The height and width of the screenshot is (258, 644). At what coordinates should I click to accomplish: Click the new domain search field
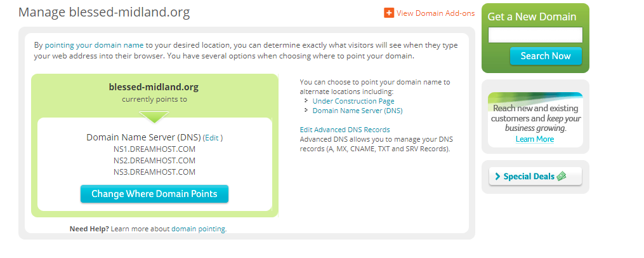(x=535, y=35)
